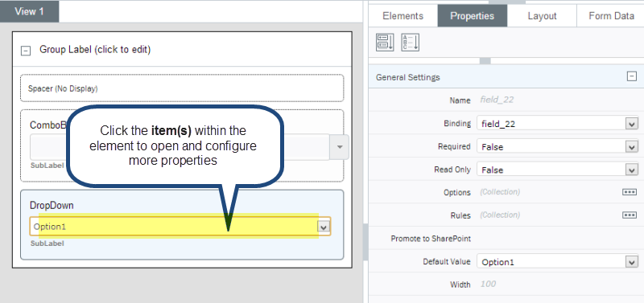Switch to the Elements tab
The width and height of the screenshot is (644, 303).
click(x=402, y=16)
